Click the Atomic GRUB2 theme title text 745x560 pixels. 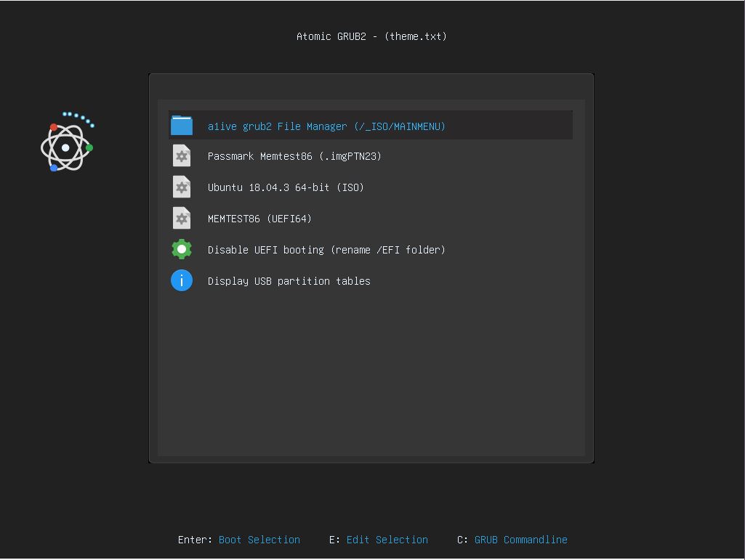[371, 36]
